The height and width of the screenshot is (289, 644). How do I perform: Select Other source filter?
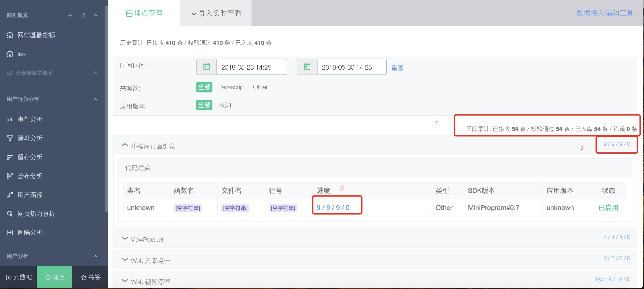(260, 87)
